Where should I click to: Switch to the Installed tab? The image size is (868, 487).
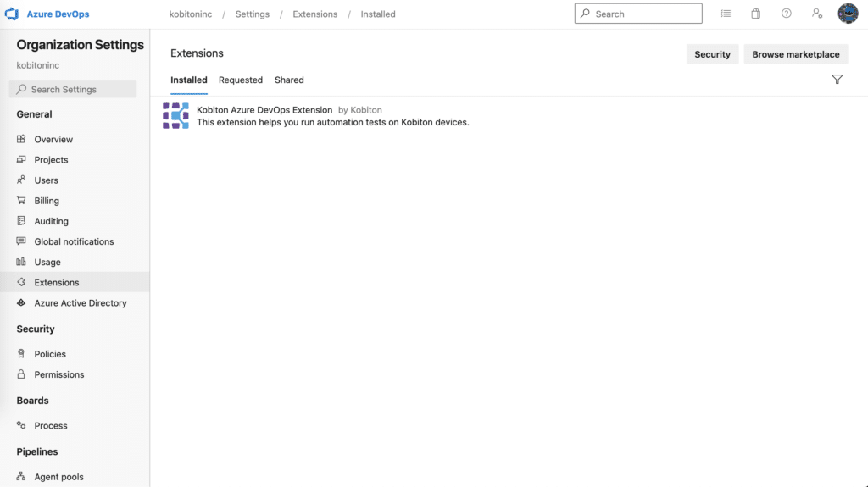[189, 80]
